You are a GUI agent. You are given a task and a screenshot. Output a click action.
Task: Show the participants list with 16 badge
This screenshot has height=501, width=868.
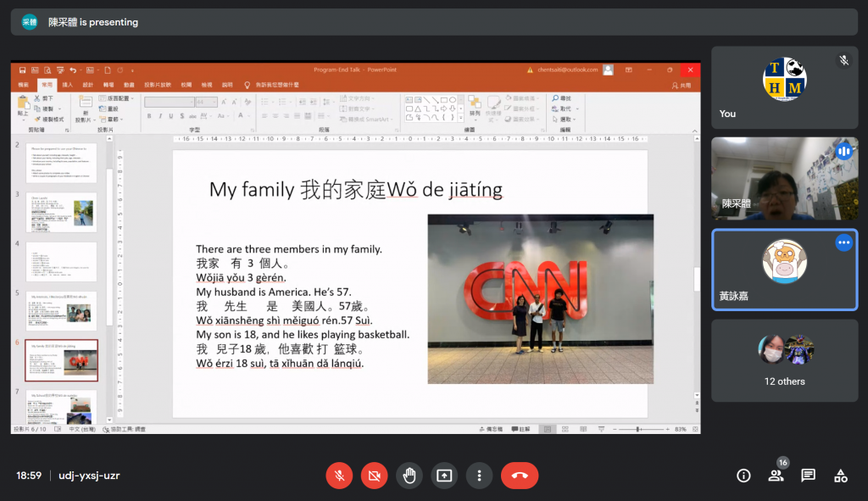click(776, 475)
